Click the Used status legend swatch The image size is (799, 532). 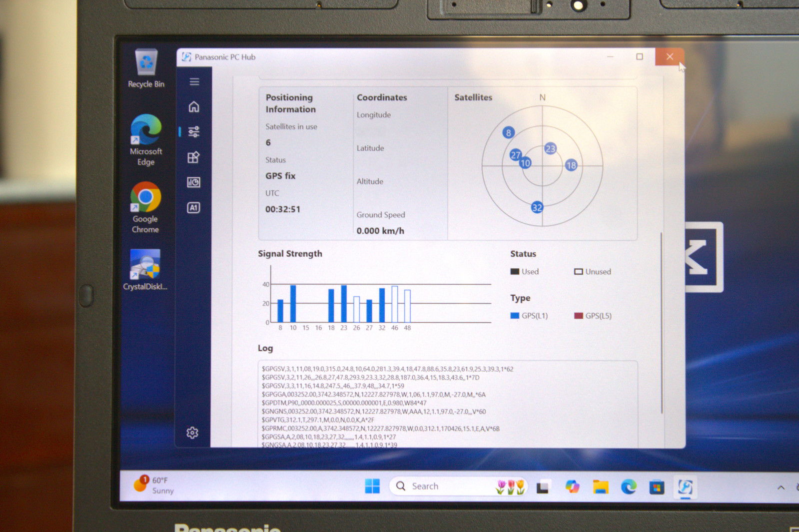point(515,272)
